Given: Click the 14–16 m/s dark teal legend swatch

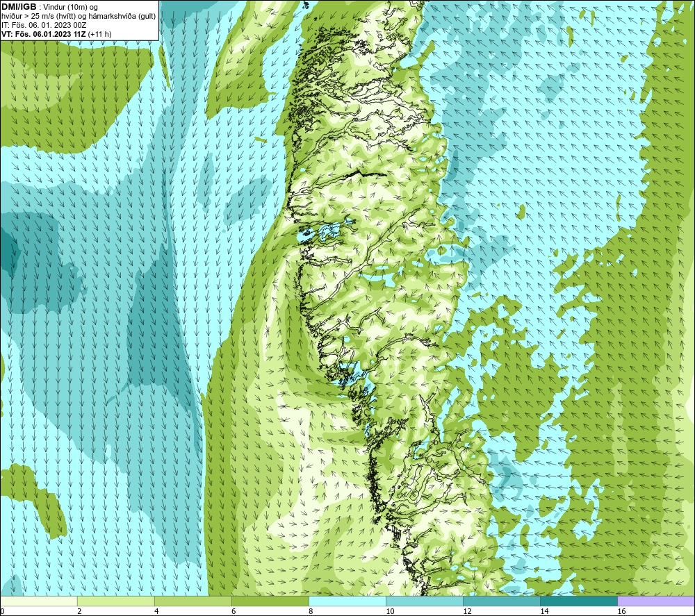Looking at the screenshot, I should 578,601.
